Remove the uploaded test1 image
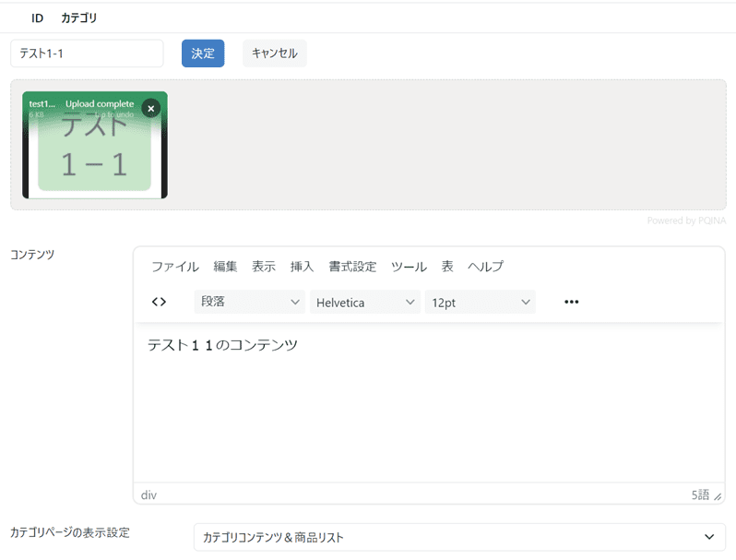 150,109
